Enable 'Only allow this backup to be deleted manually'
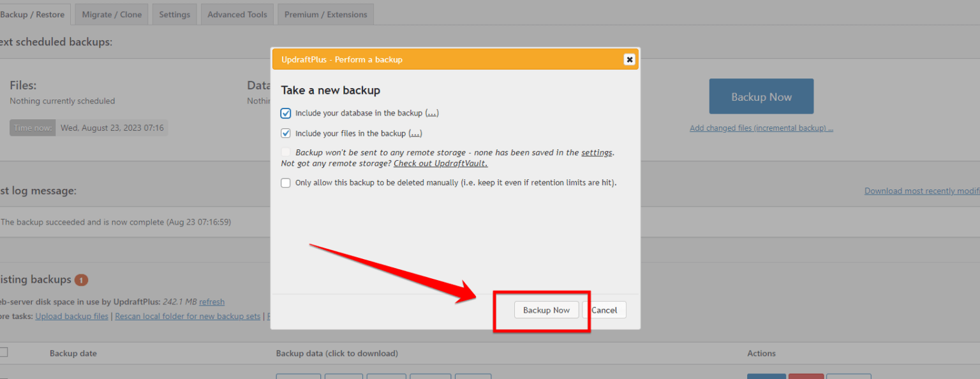This screenshot has width=980, height=379. 285,182
